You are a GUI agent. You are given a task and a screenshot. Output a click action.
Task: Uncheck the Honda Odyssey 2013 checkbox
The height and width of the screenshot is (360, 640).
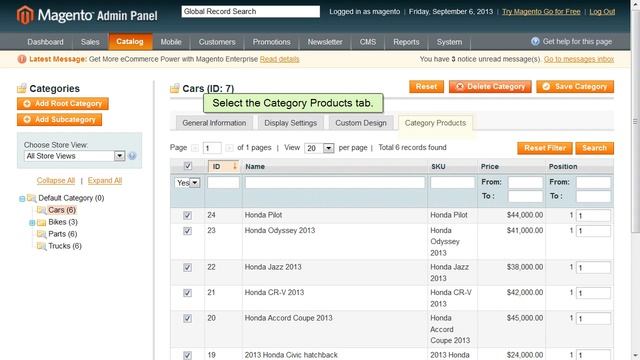point(187,231)
